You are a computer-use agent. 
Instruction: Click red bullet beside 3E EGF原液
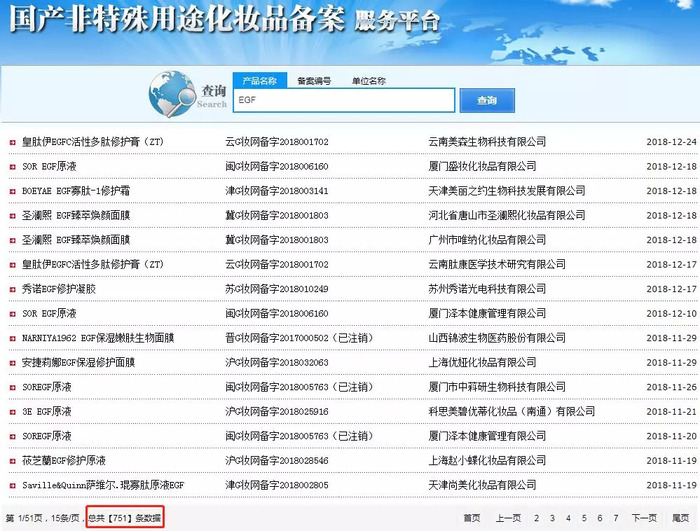coord(12,412)
